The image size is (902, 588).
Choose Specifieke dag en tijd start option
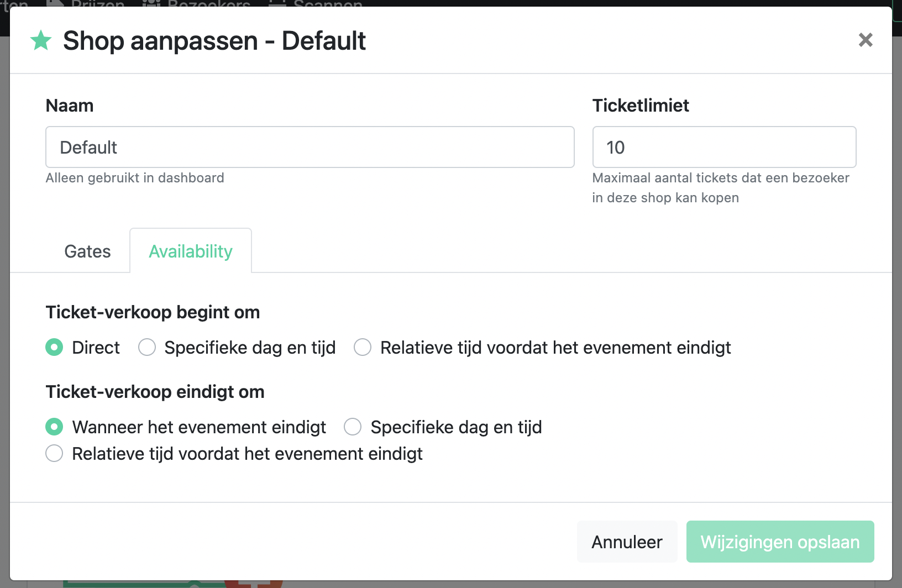(147, 347)
